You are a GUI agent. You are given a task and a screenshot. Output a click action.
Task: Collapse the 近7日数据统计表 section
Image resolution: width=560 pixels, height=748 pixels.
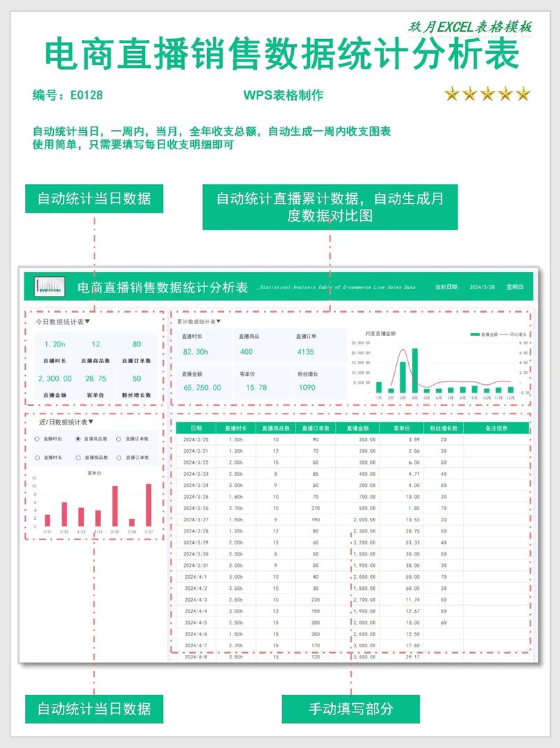91,423
